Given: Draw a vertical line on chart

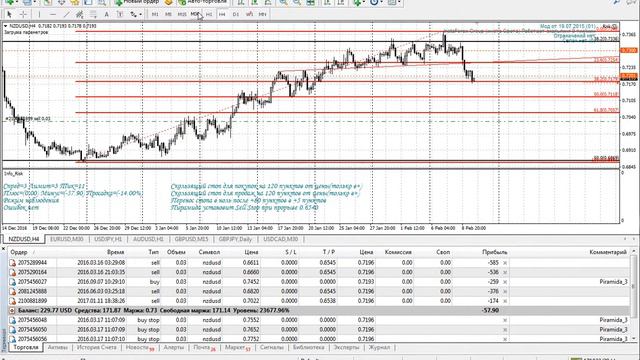Looking at the screenshot, I should [39, 14].
